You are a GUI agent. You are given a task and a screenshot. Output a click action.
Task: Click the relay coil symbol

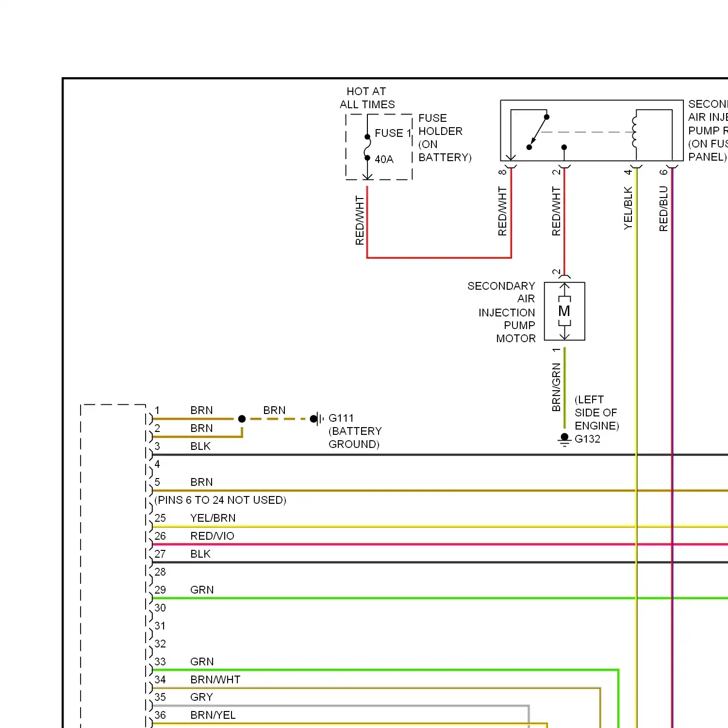634,132
